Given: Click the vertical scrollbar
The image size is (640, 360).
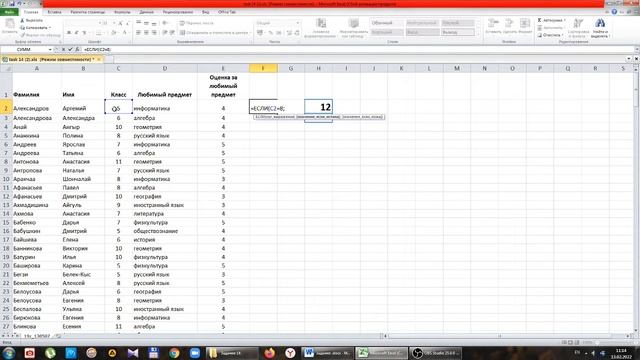Looking at the screenshot, I should pyautogui.click(x=636, y=200).
